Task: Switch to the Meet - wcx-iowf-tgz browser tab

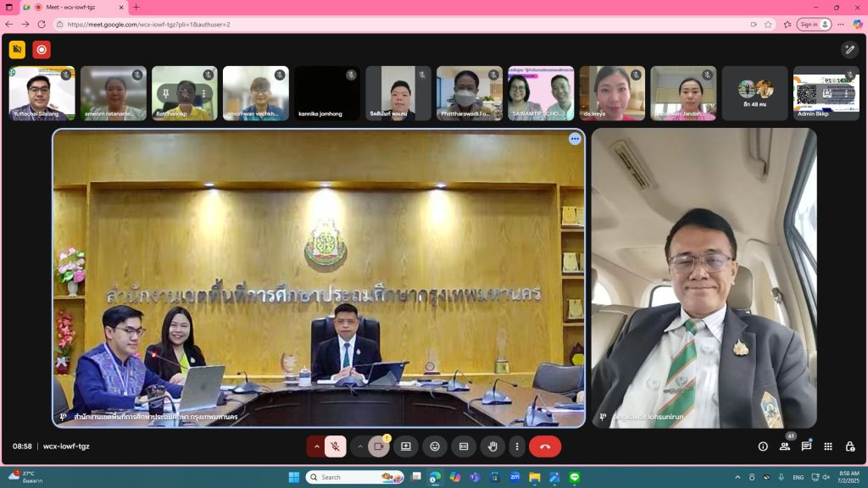Action: point(74,7)
